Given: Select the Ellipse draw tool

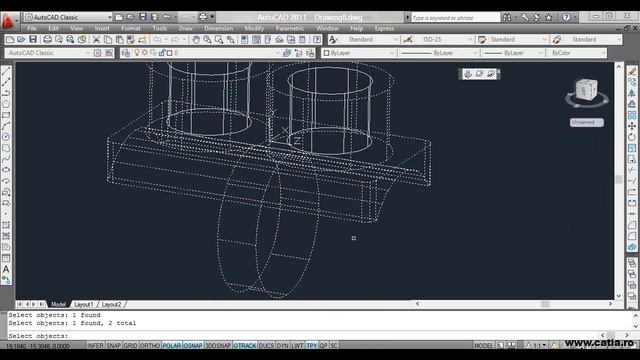Looking at the screenshot, I should (6, 170).
